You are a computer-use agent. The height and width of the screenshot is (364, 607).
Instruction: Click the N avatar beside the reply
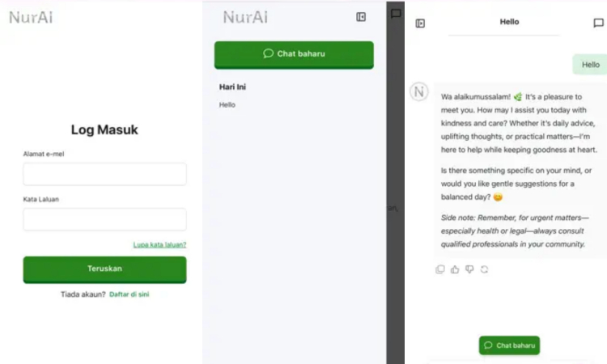418,92
